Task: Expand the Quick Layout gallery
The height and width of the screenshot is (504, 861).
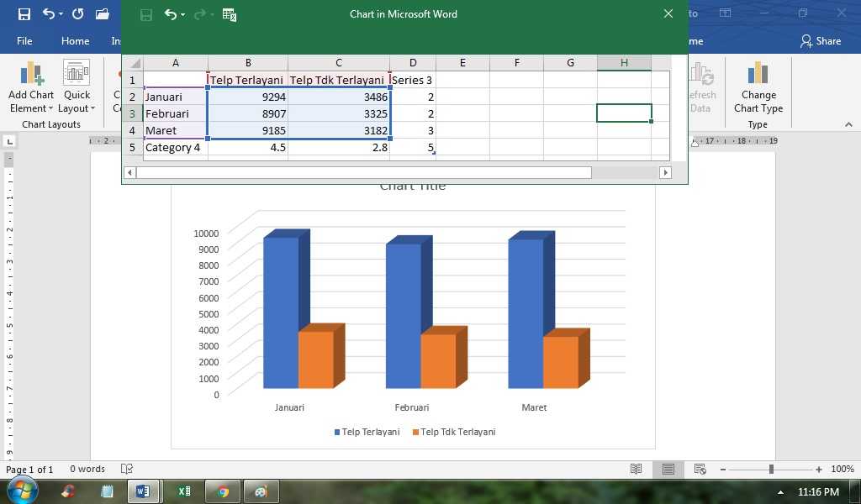Action: coord(77,87)
